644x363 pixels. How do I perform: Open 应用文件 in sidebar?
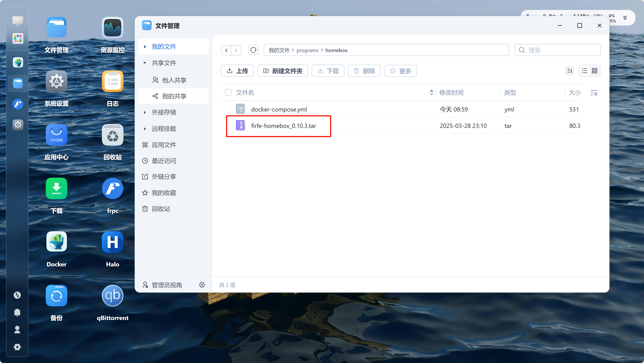click(174, 145)
